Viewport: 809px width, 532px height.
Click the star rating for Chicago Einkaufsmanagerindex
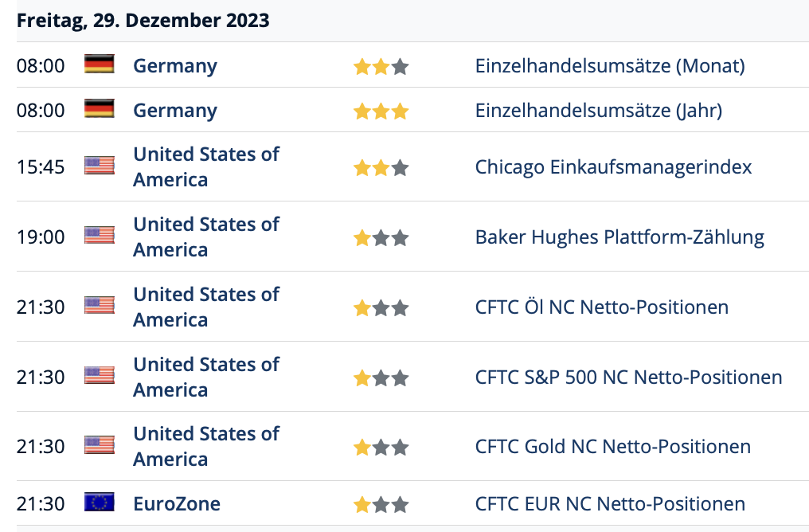coord(381,168)
